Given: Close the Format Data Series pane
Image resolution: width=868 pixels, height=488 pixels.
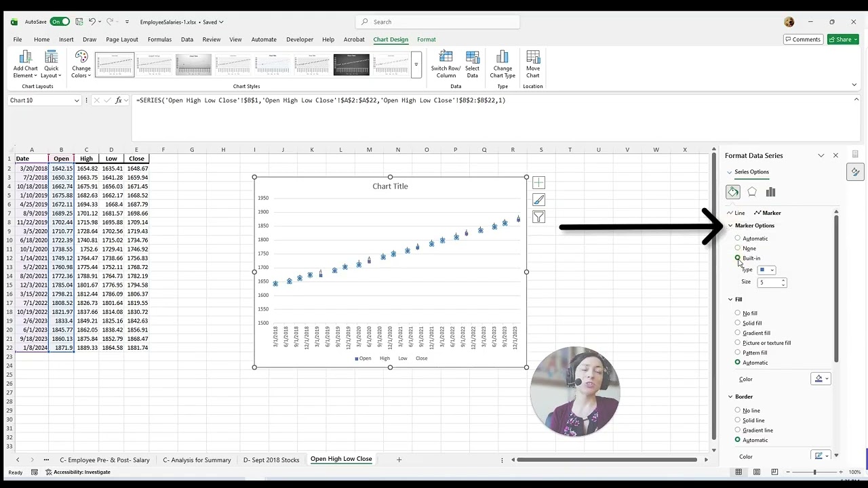Looking at the screenshot, I should 835,155.
